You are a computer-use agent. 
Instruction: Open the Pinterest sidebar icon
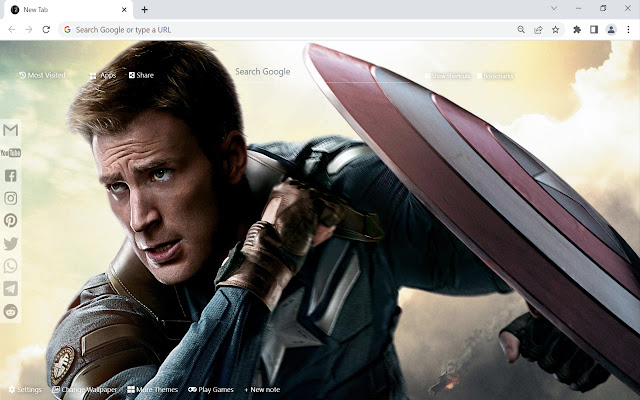click(x=11, y=221)
